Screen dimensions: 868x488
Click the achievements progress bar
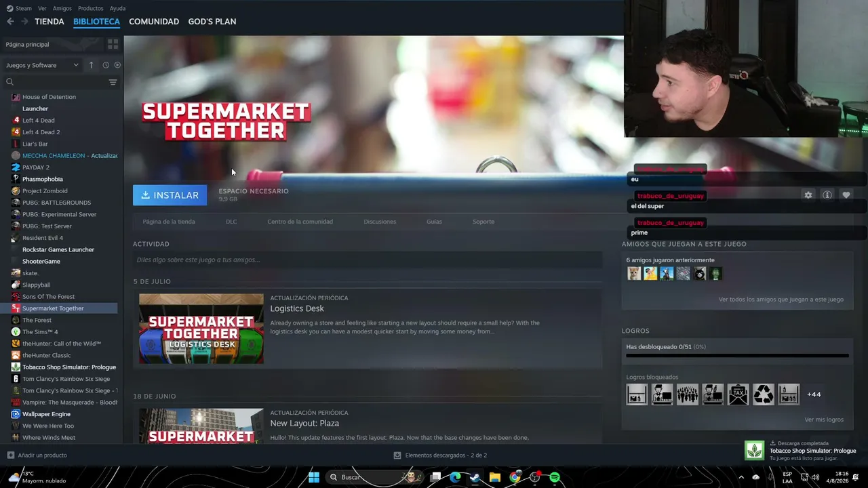pos(737,355)
